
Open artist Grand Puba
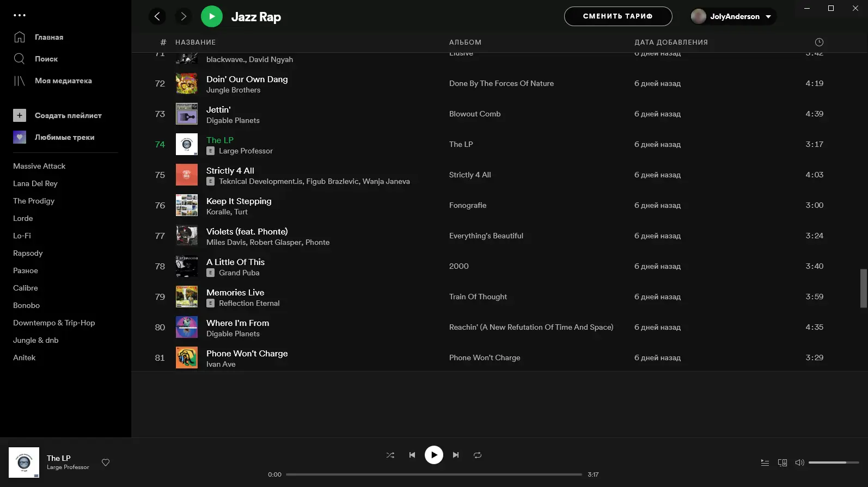pyautogui.click(x=239, y=273)
